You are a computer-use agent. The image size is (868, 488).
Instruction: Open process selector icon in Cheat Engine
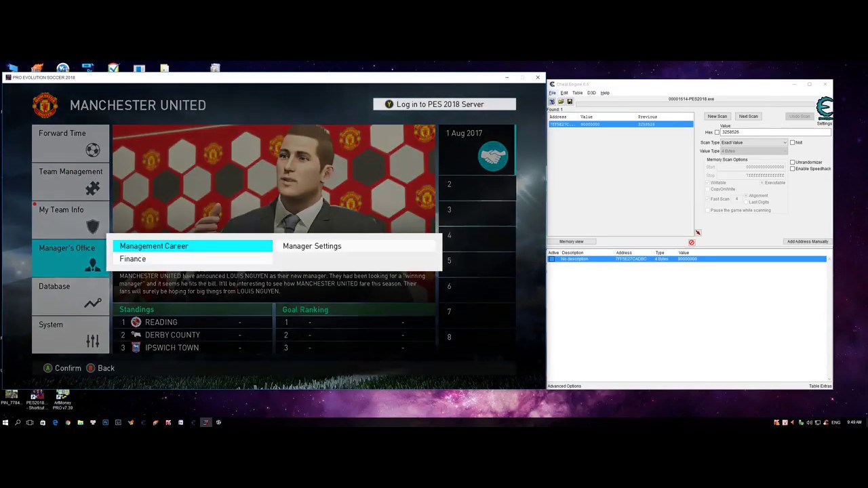pyautogui.click(x=552, y=102)
